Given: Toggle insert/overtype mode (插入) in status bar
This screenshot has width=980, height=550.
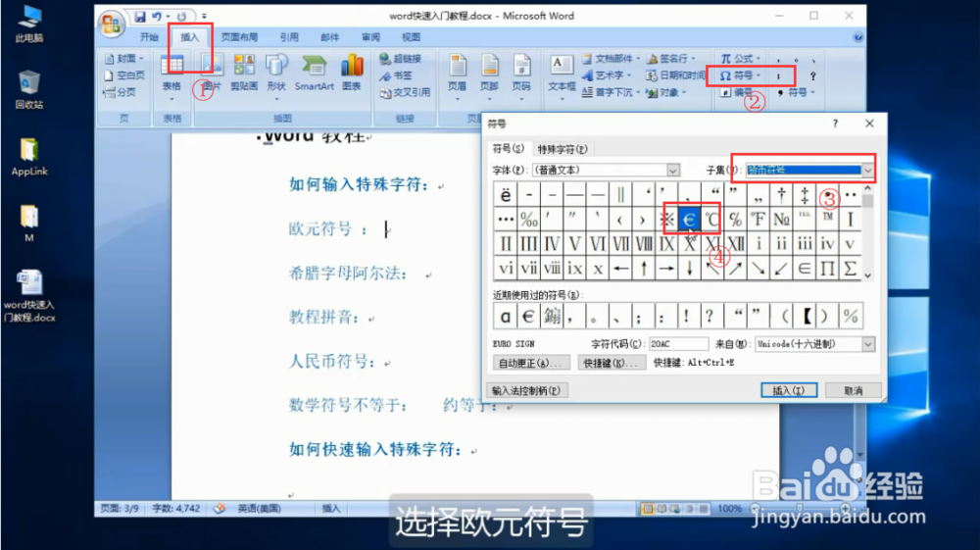Looking at the screenshot, I should tap(331, 509).
